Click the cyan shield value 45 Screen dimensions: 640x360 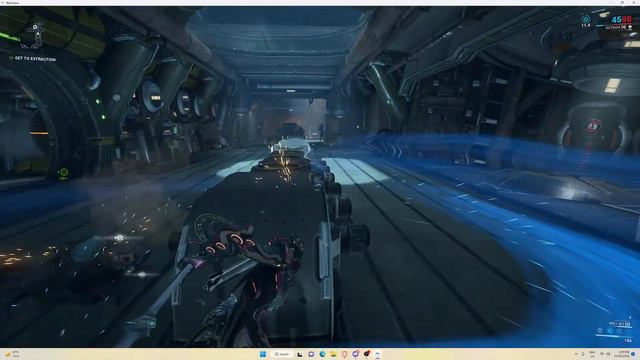(616, 19)
